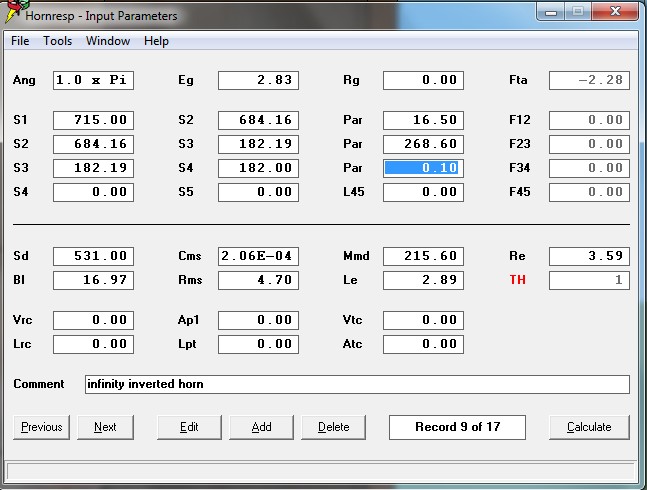The height and width of the screenshot is (490, 647).
Task: Select the Par field showing 16.50
Action: pyautogui.click(x=423, y=120)
